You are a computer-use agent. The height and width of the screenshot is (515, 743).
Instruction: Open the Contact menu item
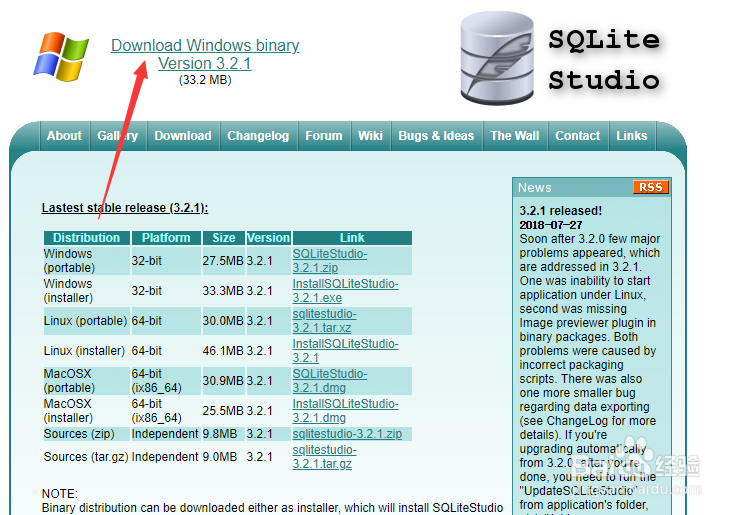(578, 136)
